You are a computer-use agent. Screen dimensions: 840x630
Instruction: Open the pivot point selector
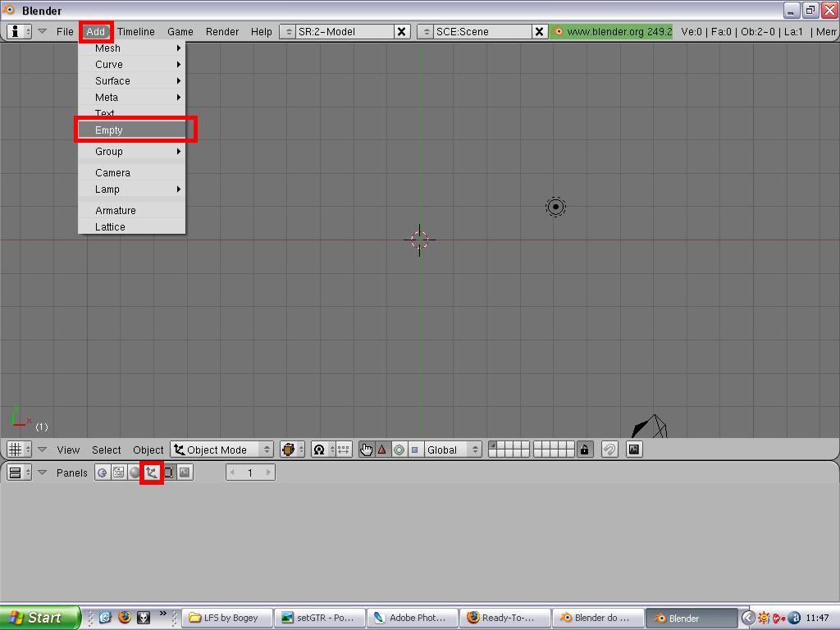(x=324, y=450)
